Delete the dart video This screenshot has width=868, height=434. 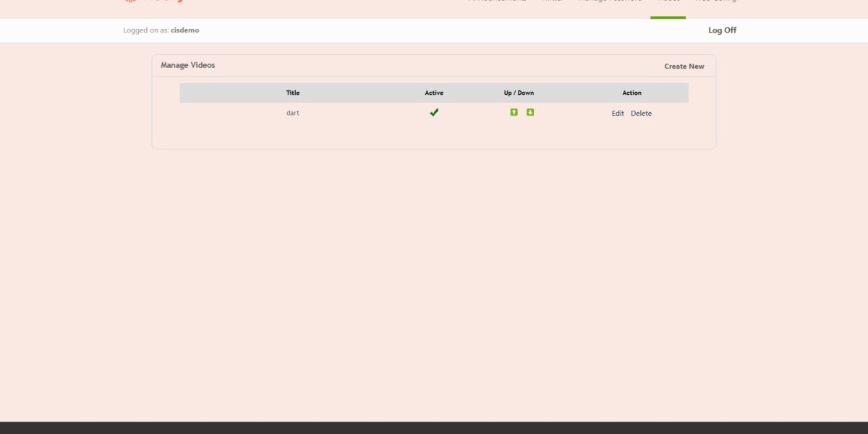click(x=641, y=114)
